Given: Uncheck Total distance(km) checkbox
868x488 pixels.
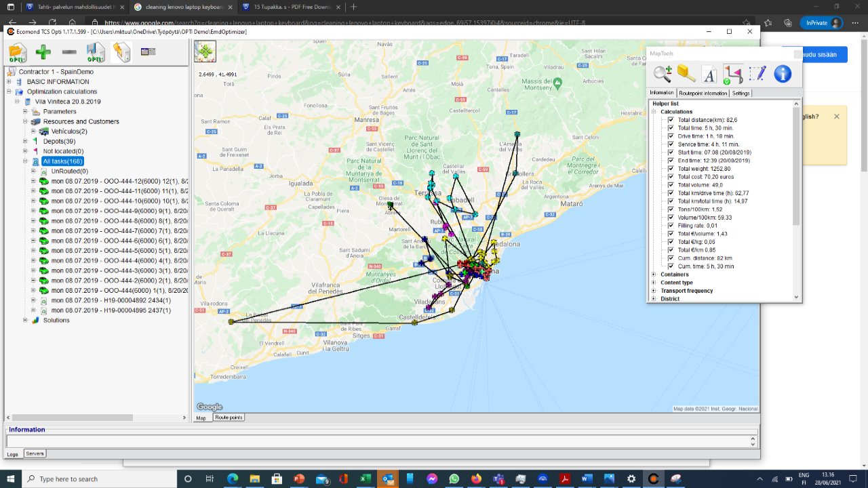Looking at the screenshot, I should click(x=671, y=120).
